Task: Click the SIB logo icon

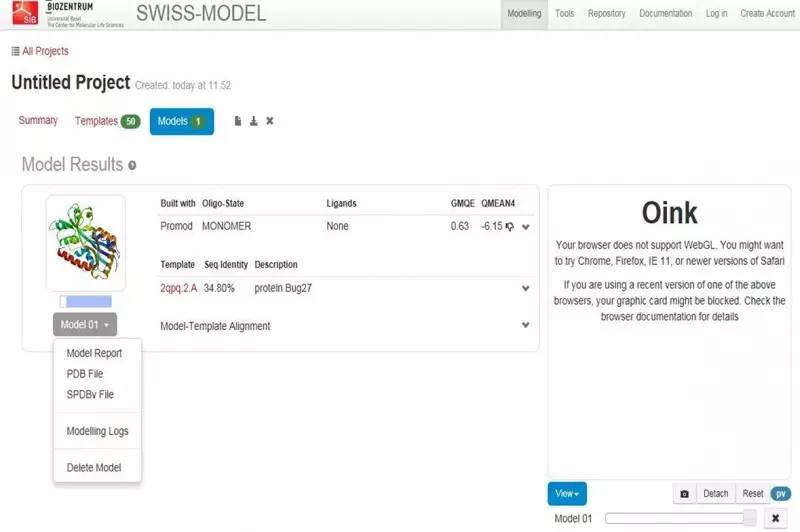Action: (x=25, y=12)
